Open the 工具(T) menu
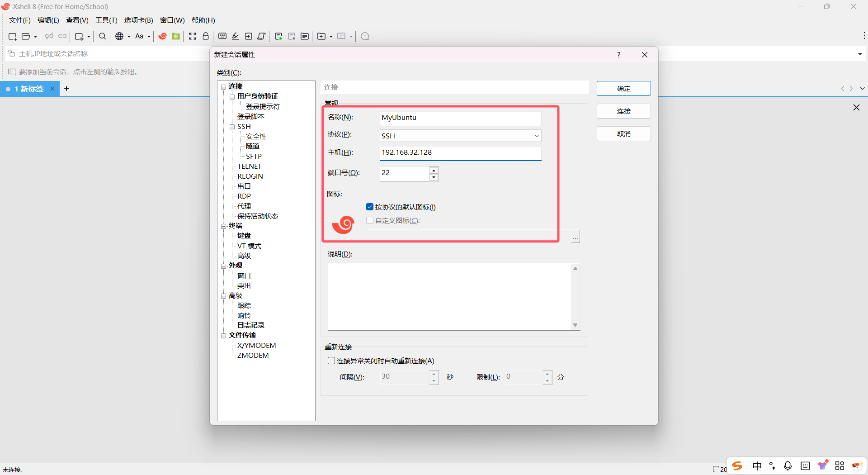Image resolution: width=868 pixels, height=475 pixels. pyautogui.click(x=106, y=20)
